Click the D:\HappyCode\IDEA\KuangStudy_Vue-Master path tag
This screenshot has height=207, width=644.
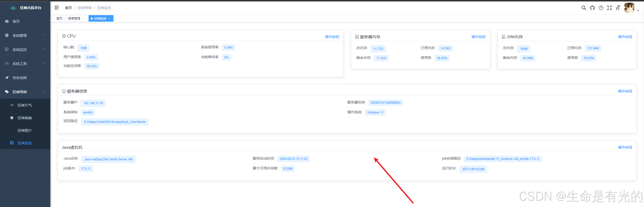point(115,122)
